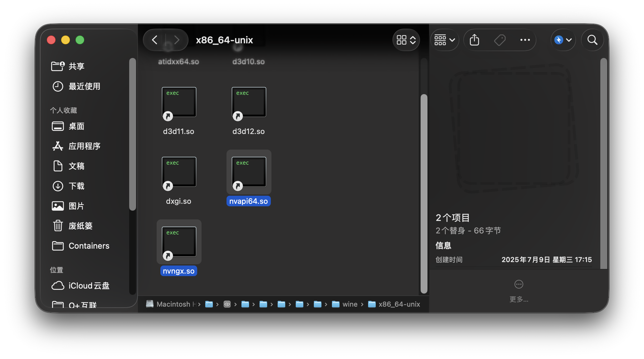Click the wine folder in the path bar
The image size is (644, 359).
pos(344,304)
